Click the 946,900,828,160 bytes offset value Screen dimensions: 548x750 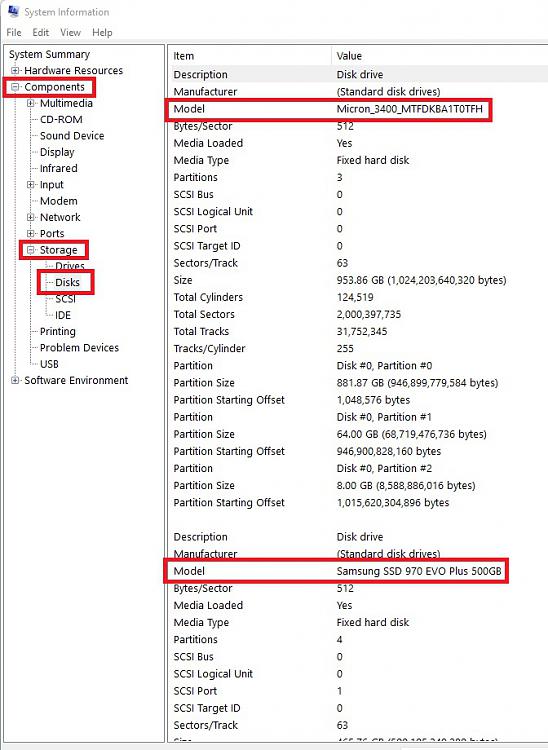(389, 452)
